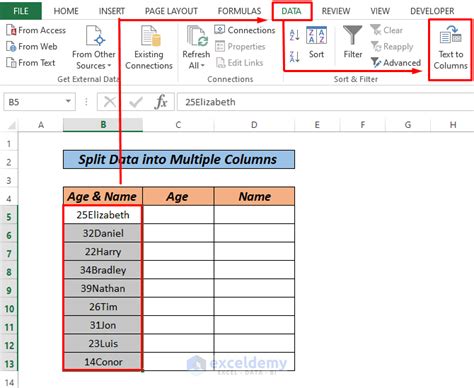Select column E header

pyautogui.click(x=317, y=125)
